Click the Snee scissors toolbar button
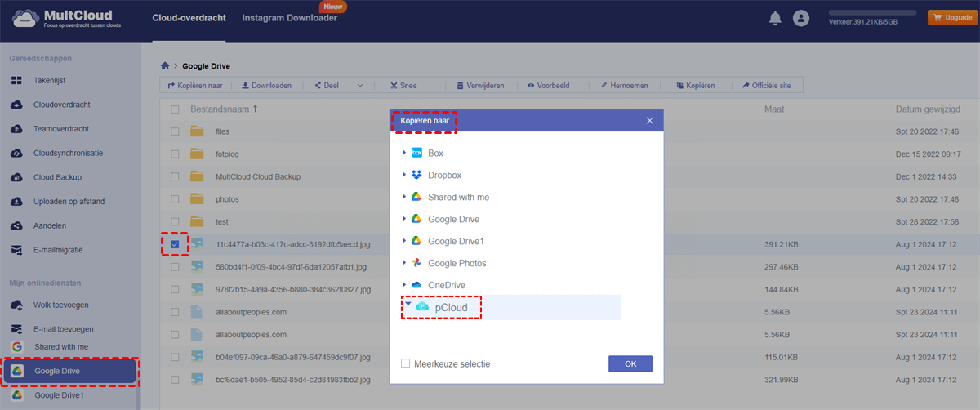Screen dimensions: 980x410 [404, 85]
